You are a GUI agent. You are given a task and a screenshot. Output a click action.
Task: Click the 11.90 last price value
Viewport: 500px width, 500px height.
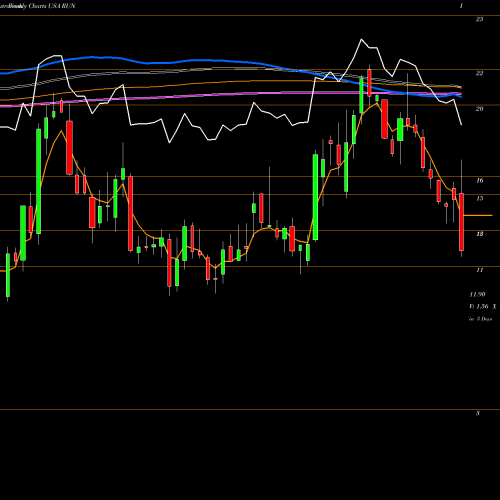tap(477, 295)
